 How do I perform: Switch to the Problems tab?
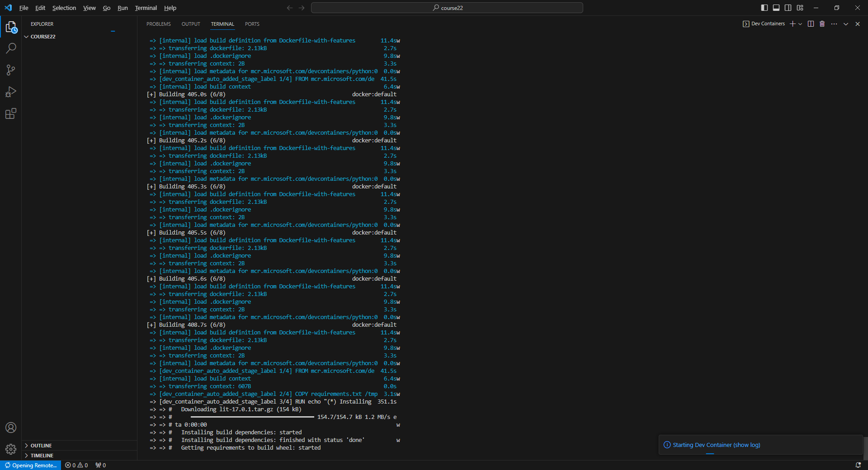[x=159, y=24]
